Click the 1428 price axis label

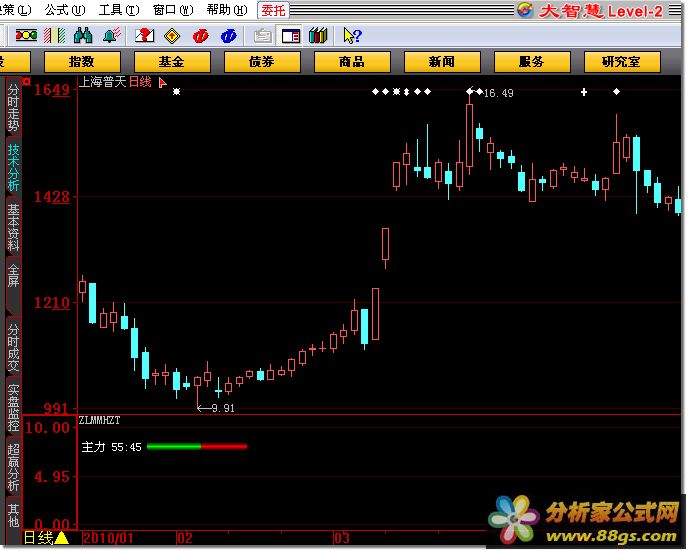click(x=52, y=197)
